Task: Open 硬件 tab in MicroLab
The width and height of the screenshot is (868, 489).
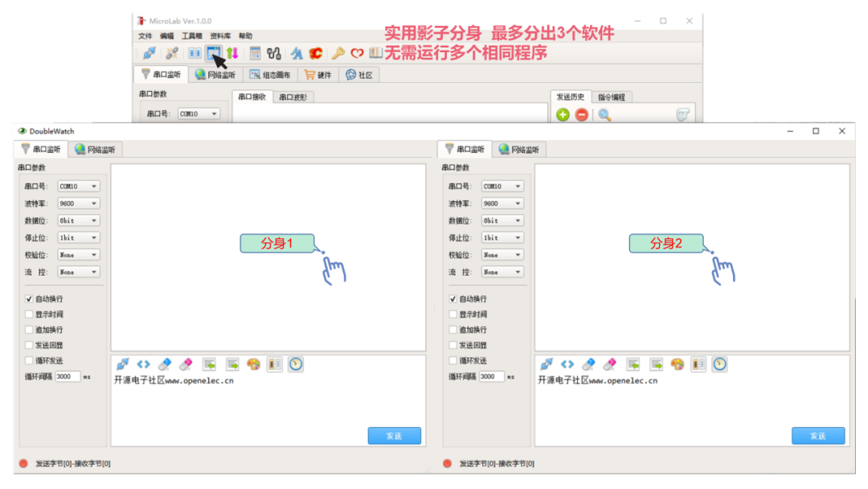Action: (318, 75)
